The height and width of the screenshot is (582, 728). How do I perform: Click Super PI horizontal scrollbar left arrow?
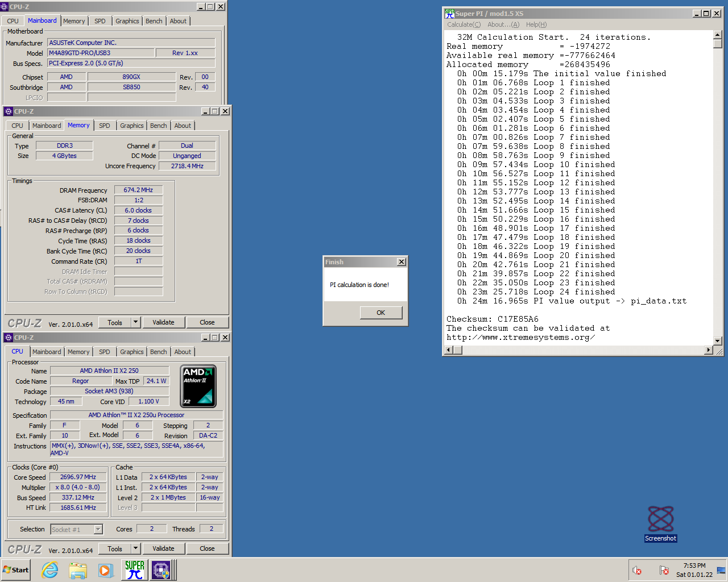449,350
